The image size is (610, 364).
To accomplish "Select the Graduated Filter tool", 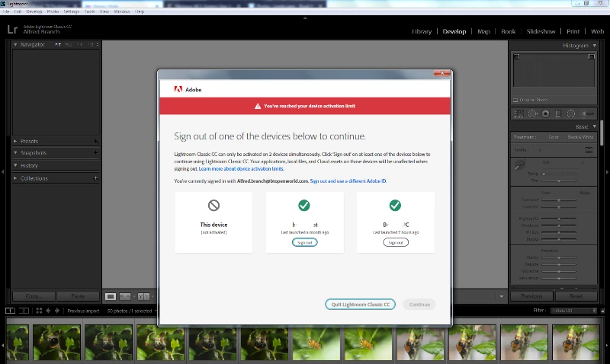I will (558, 113).
